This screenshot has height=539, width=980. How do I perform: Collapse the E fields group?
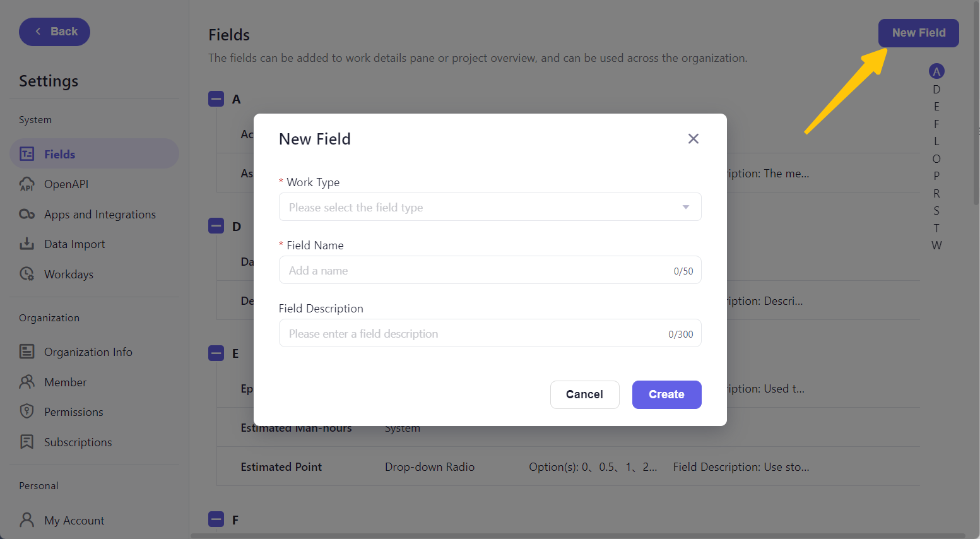pos(216,353)
